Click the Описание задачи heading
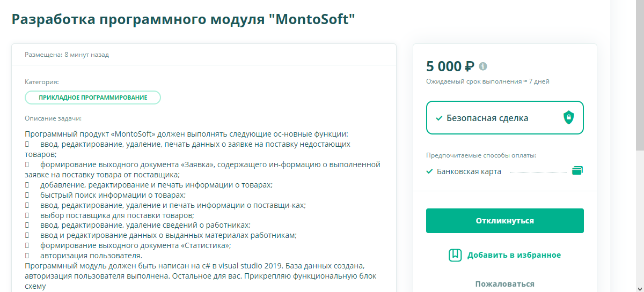Screen dimensions: 644x292 [53, 118]
